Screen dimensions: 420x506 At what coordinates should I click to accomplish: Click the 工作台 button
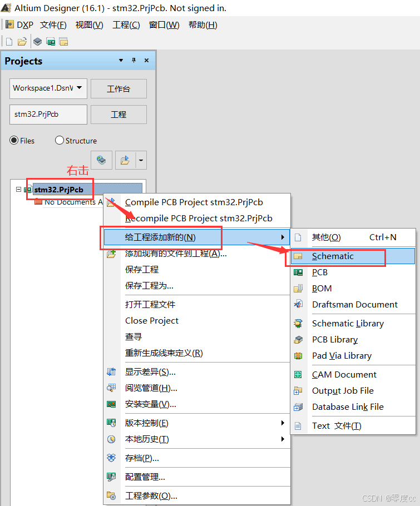pyautogui.click(x=118, y=89)
